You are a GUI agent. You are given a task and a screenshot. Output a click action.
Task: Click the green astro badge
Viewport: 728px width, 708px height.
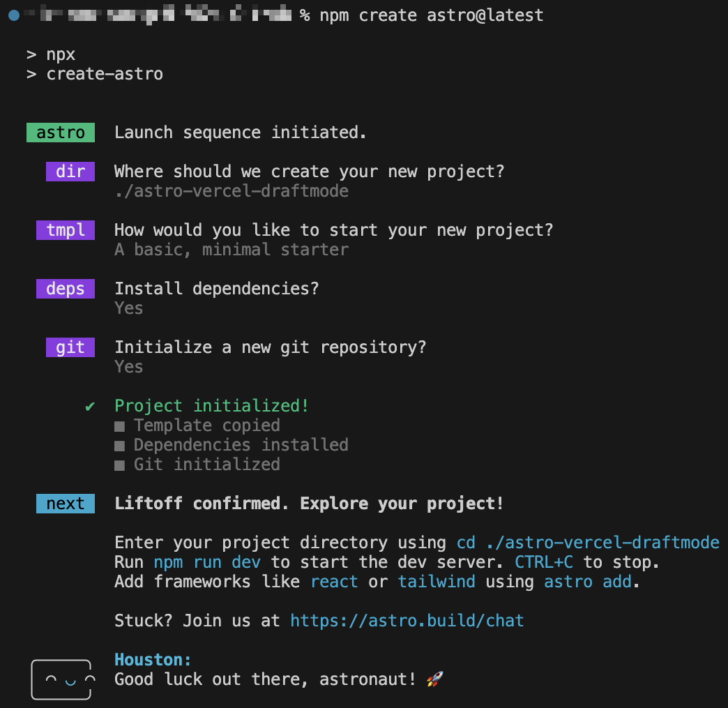coord(61,133)
